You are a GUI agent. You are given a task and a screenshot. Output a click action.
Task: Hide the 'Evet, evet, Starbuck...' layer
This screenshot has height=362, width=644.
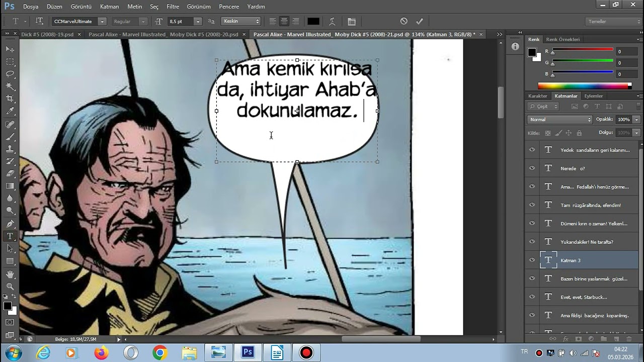click(532, 297)
